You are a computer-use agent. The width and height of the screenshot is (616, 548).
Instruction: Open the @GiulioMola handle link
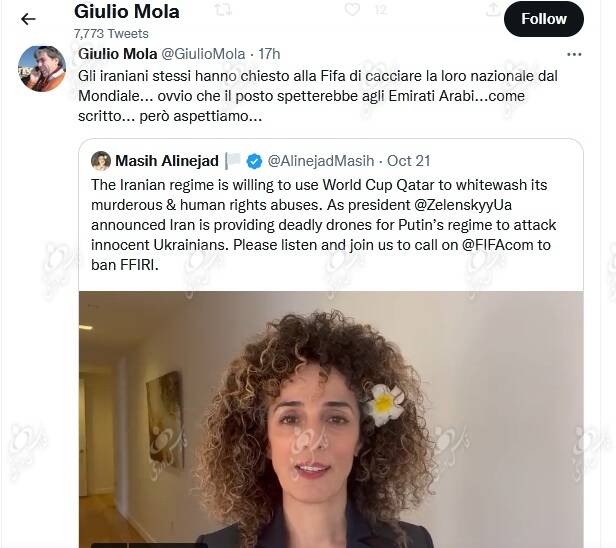pos(204,54)
